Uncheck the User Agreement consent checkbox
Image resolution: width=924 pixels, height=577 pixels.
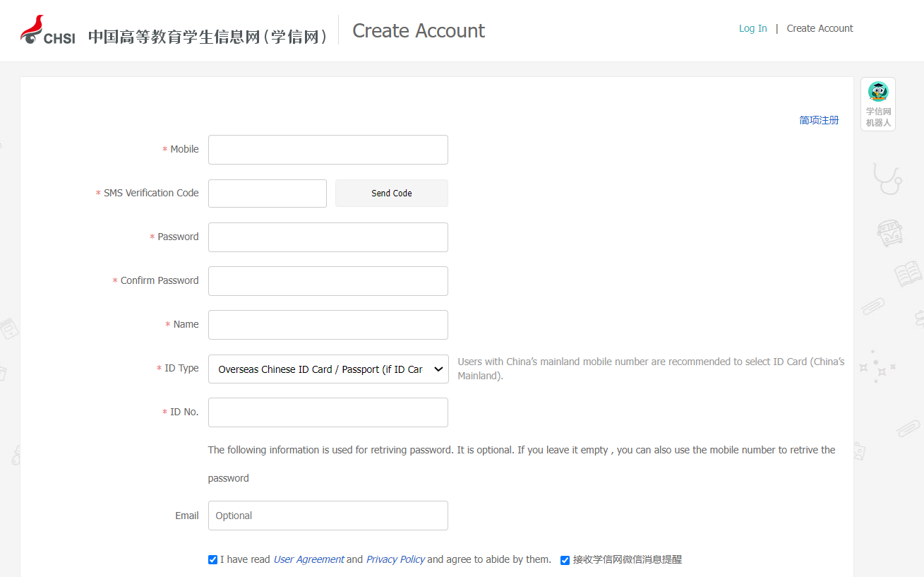[x=212, y=559]
